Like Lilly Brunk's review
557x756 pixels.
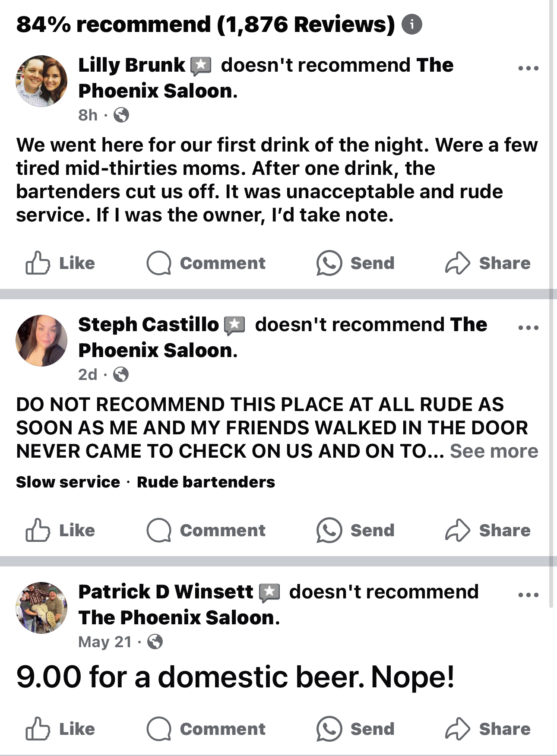[60, 263]
